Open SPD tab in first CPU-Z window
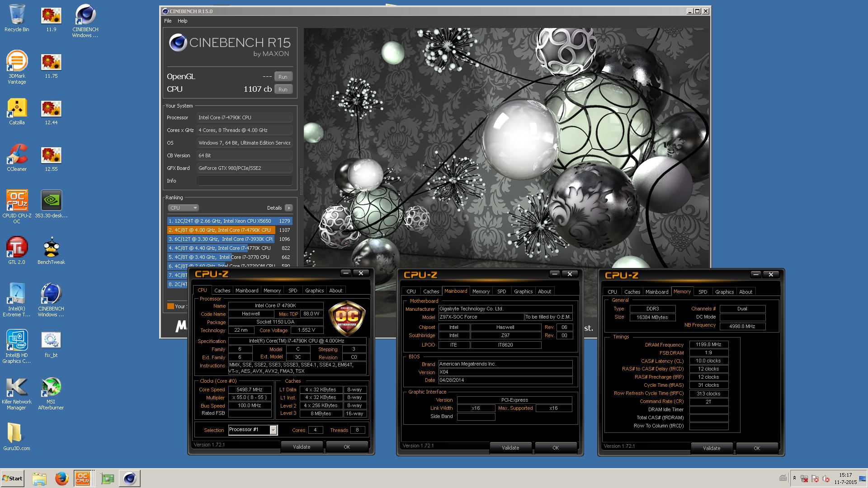The width and height of the screenshot is (868, 488). pyautogui.click(x=293, y=291)
